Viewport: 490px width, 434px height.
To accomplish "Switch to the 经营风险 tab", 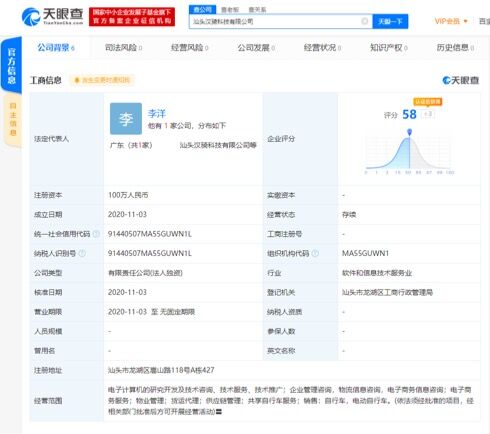I will coord(189,48).
